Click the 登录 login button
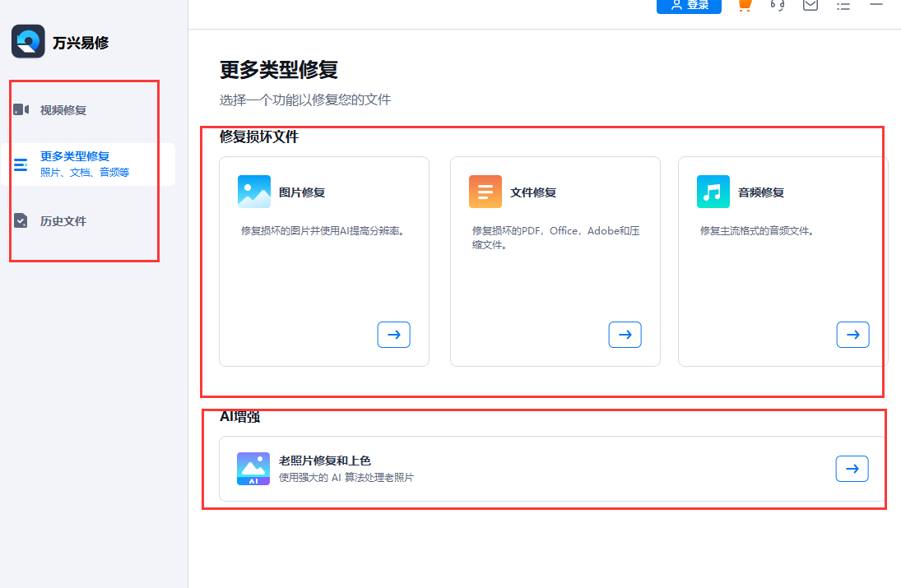This screenshot has height=588, width=901. [x=689, y=4]
